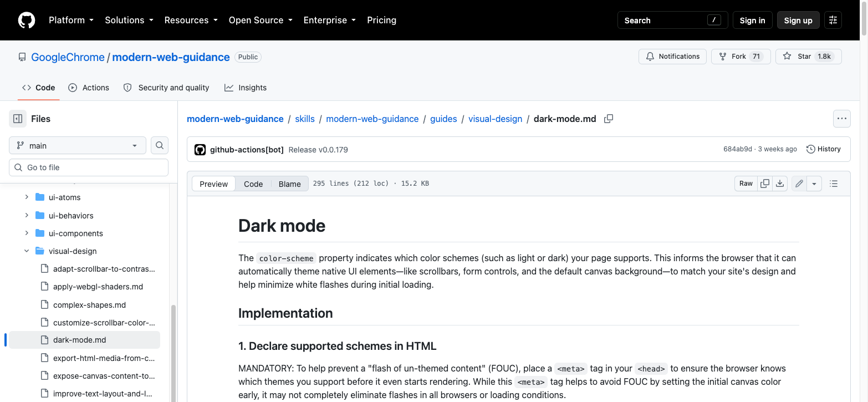Open the Release v0.0.179 commit link
The height and width of the screenshot is (402, 868).
click(318, 150)
